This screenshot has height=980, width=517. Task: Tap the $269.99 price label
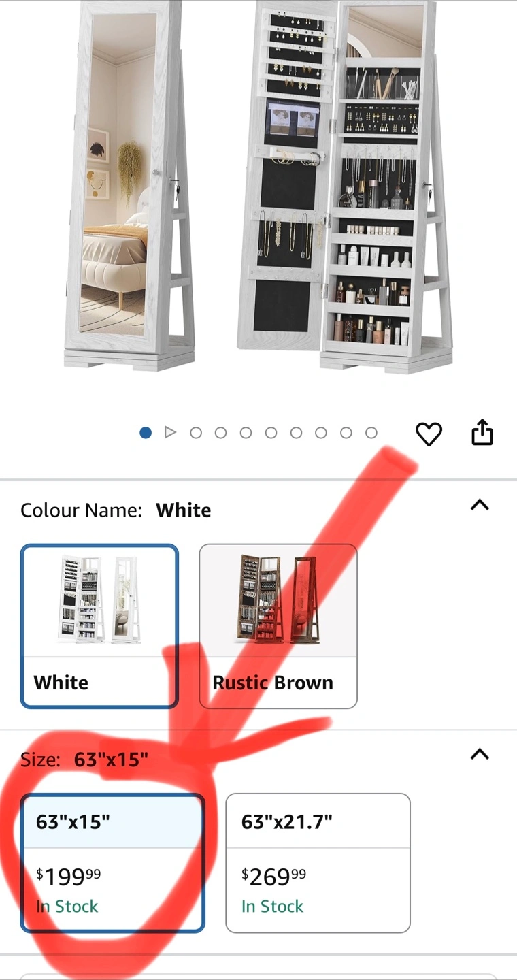coord(273,877)
